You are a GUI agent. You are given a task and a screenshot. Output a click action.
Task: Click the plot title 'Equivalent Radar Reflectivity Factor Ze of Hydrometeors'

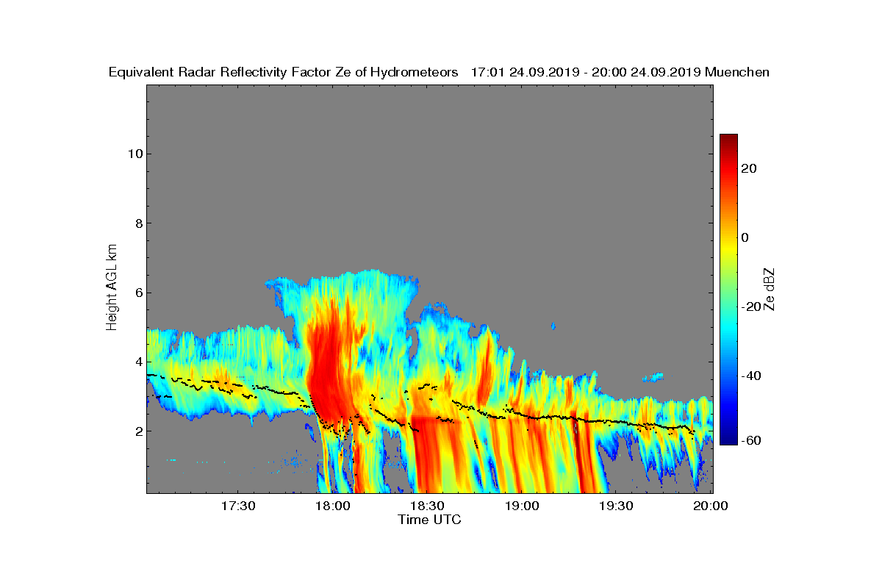pos(283,72)
